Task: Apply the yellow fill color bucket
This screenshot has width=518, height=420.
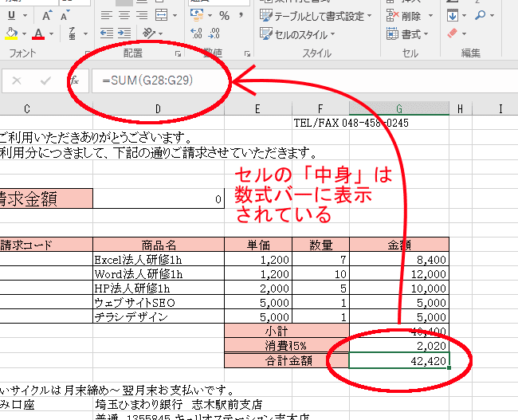Action: pyautogui.click(x=10, y=34)
